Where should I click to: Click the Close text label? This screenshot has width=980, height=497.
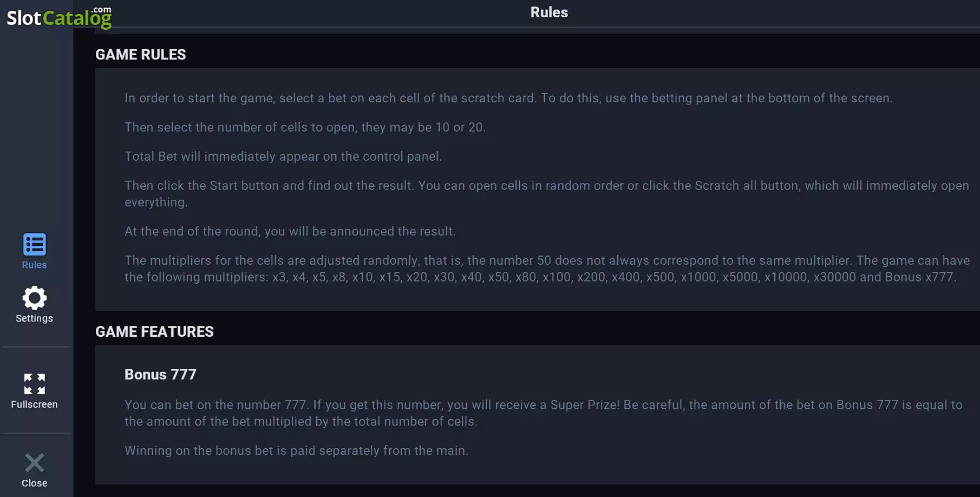[x=34, y=483]
